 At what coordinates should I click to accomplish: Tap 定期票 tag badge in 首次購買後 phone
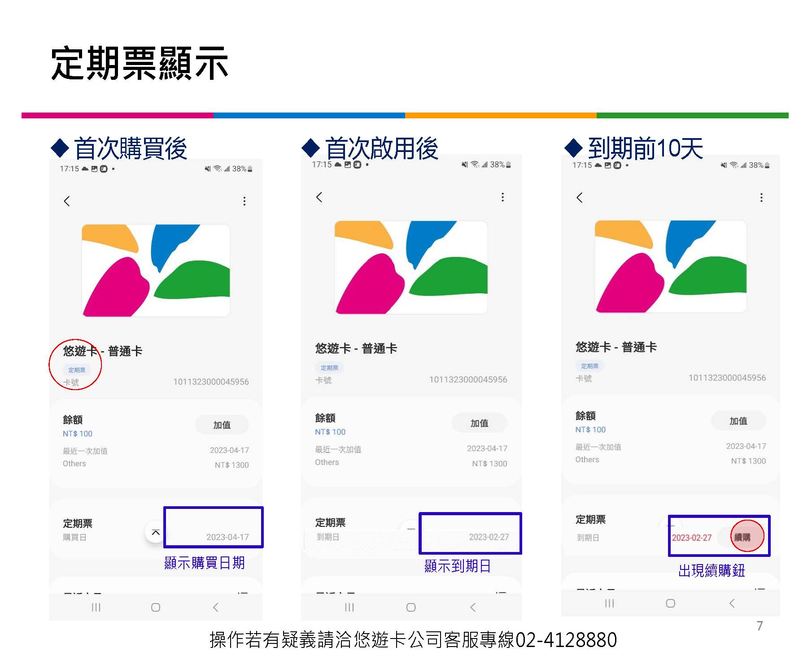click(x=77, y=370)
